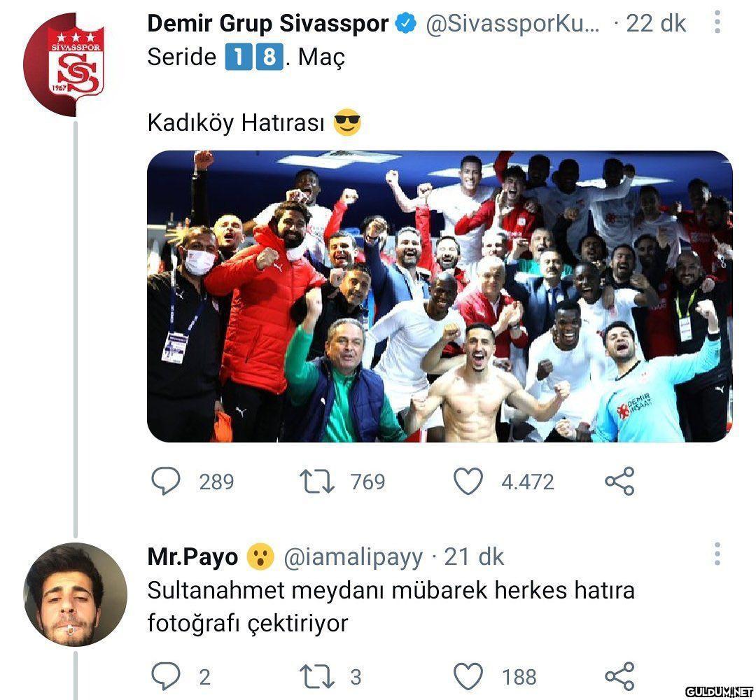The width and height of the screenshot is (756, 700).
Task: Open Mr.Payo's profile picture
Action: click(75, 594)
